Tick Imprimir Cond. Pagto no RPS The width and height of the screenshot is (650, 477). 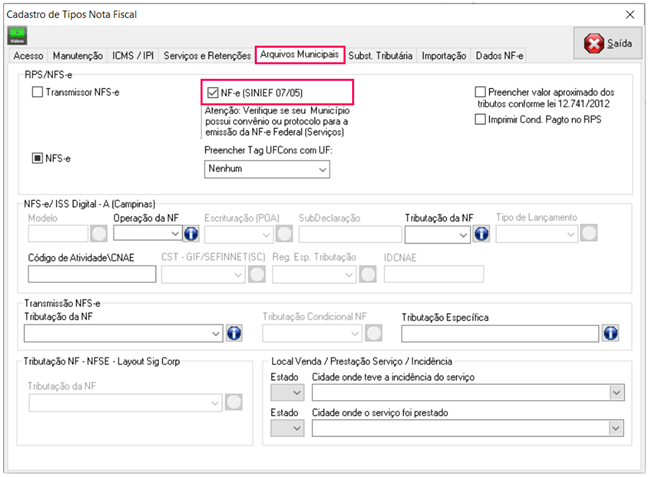(481, 120)
